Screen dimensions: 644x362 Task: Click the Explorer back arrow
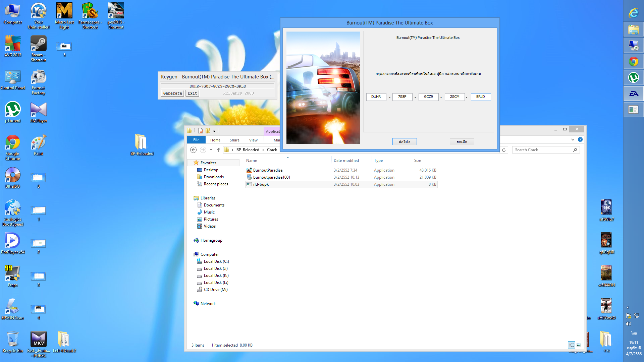tap(193, 150)
